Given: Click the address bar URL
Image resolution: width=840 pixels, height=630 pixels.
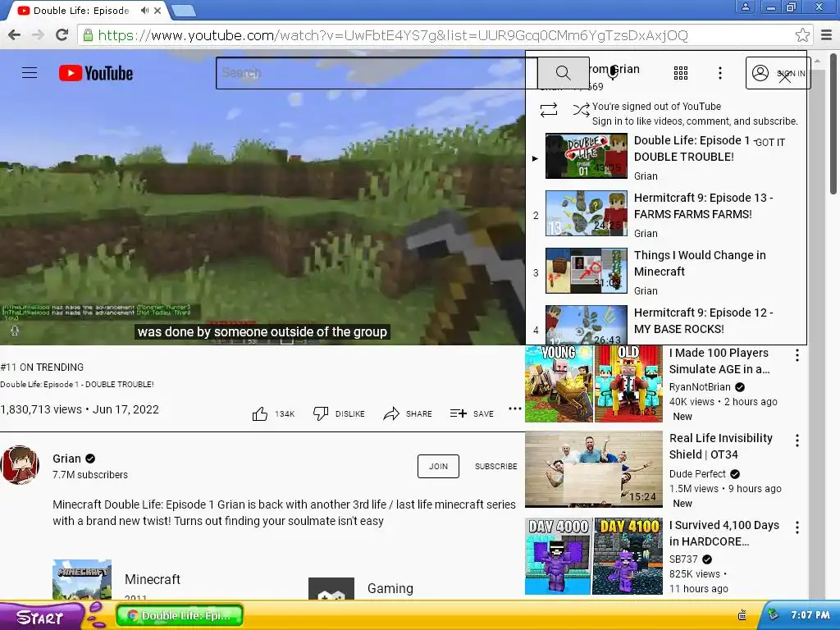Looking at the screenshot, I should (393, 35).
